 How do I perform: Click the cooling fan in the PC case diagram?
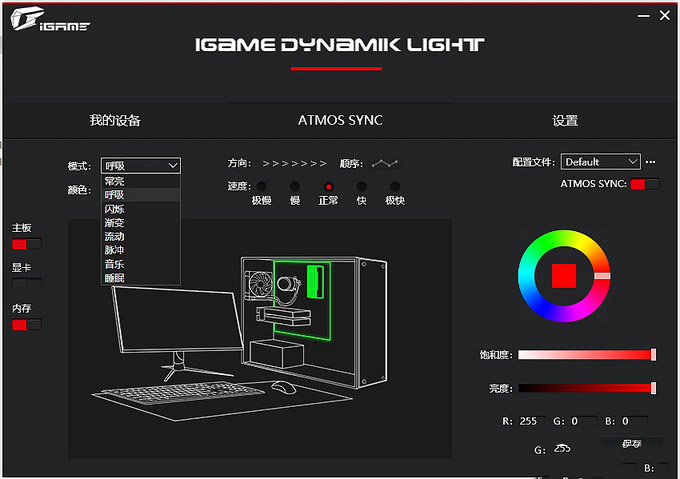tap(259, 283)
